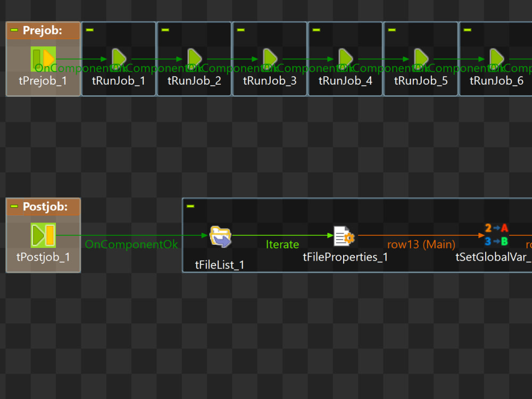532x399 pixels.
Task: Collapse the tFileList_1 subjob box
Action: 190,206
